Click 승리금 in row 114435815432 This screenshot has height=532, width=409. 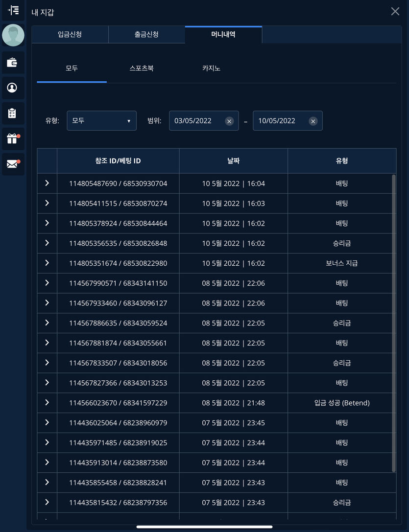342,503
